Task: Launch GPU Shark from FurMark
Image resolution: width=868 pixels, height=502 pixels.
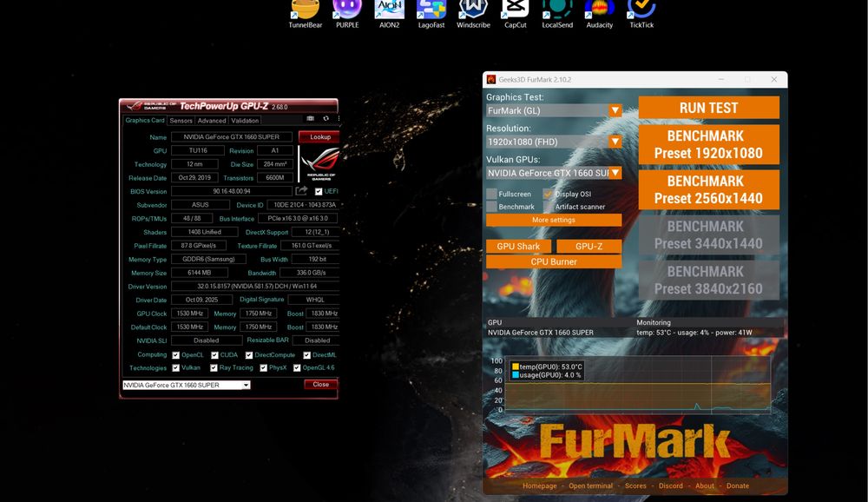Action: [x=518, y=247]
